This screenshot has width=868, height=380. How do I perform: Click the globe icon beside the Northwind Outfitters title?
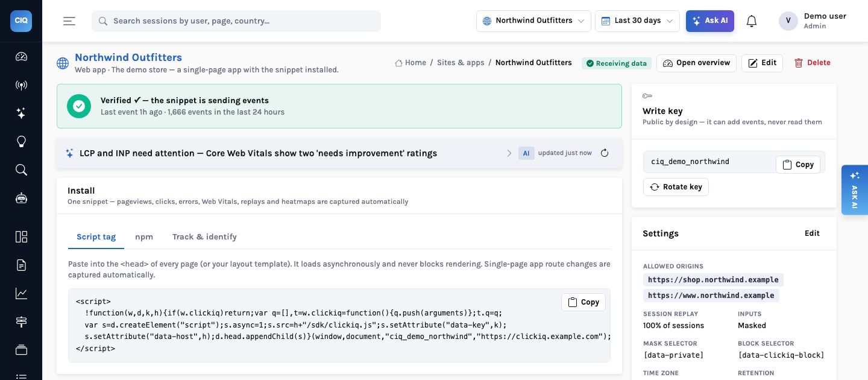pyautogui.click(x=62, y=63)
